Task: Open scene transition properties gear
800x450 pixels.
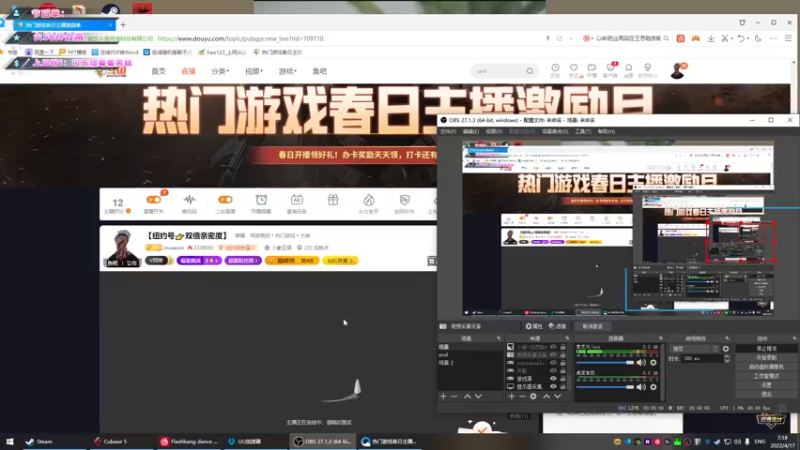Action: click(x=726, y=349)
